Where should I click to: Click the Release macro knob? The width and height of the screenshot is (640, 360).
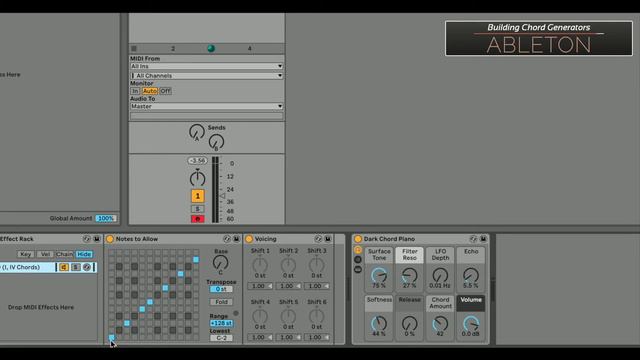(x=409, y=324)
